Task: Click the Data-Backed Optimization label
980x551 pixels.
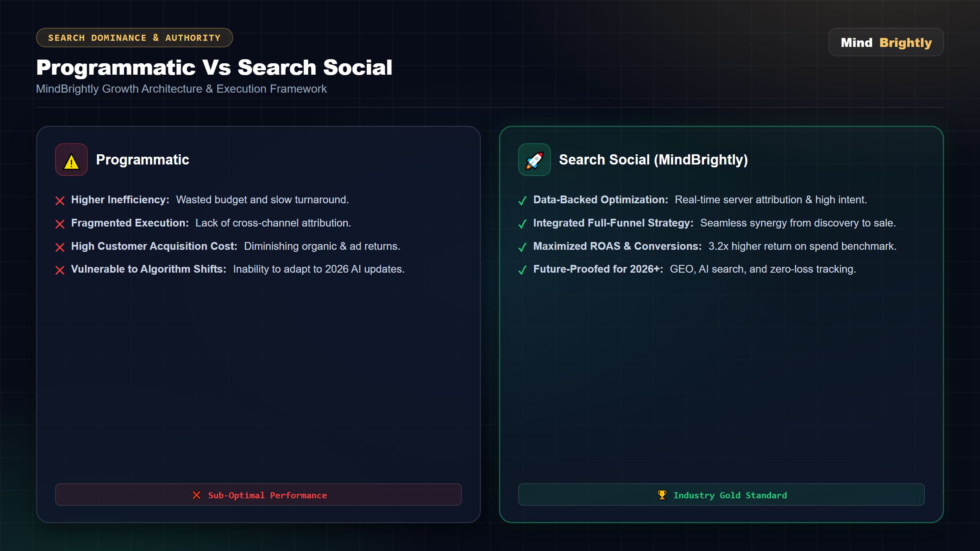Action: pos(601,200)
